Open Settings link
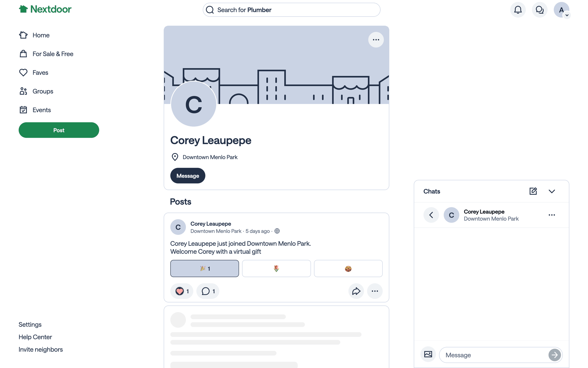Image resolution: width=588 pixels, height=368 pixels. click(30, 324)
